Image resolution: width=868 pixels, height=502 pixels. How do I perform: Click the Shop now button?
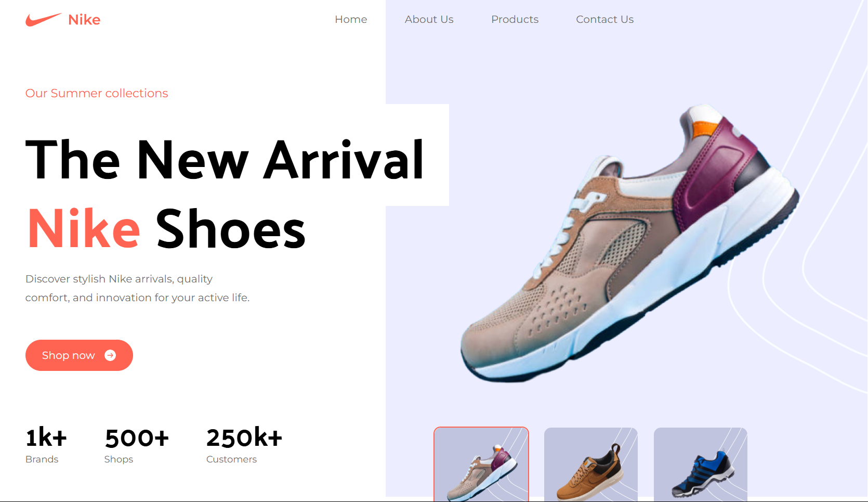pyautogui.click(x=79, y=355)
